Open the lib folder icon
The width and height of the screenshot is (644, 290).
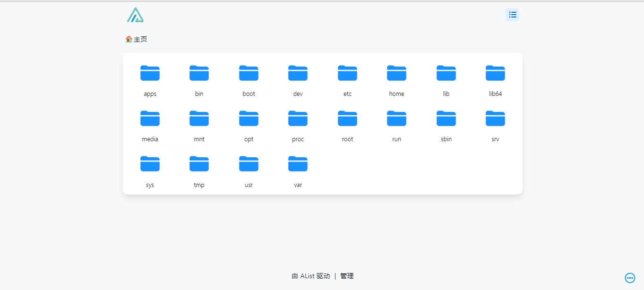pyautogui.click(x=446, y=73)
